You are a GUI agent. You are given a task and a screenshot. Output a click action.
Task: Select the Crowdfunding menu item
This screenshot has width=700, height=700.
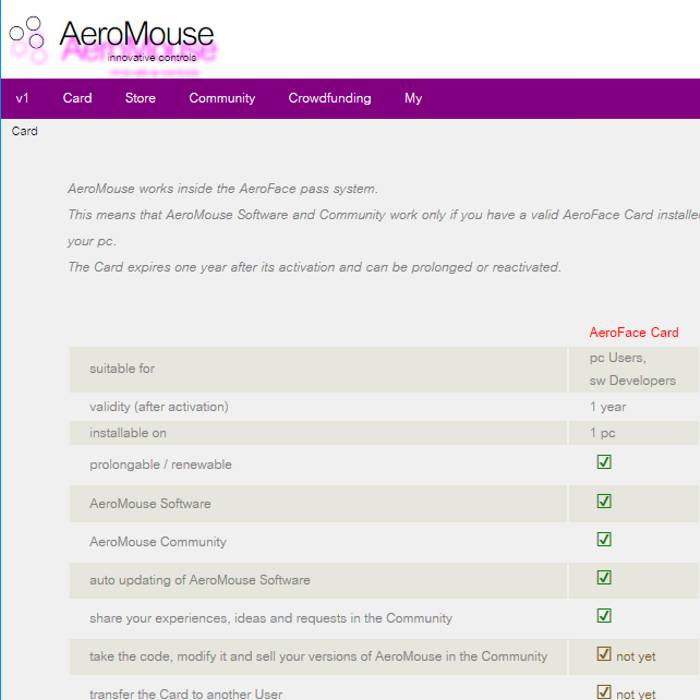click(x=329, y=98)
